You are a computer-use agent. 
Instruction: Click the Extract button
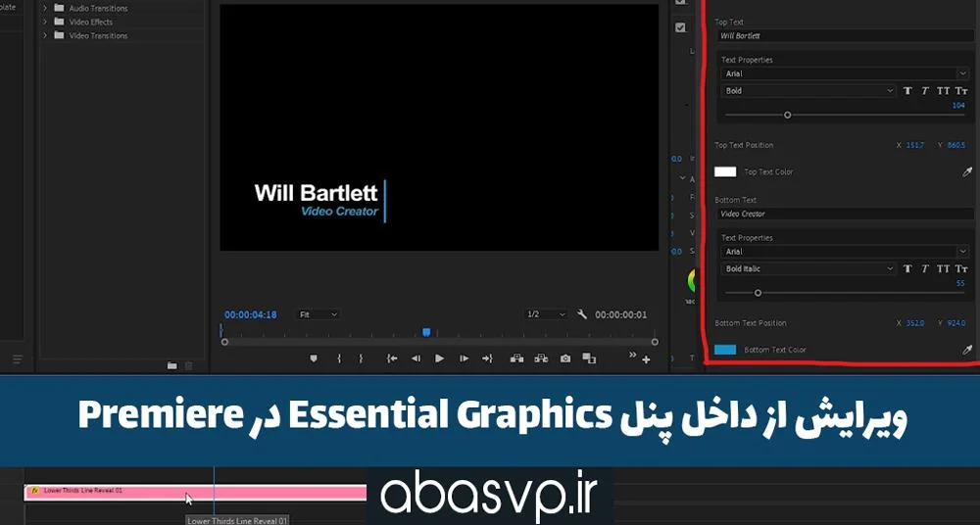click(541, 358)
